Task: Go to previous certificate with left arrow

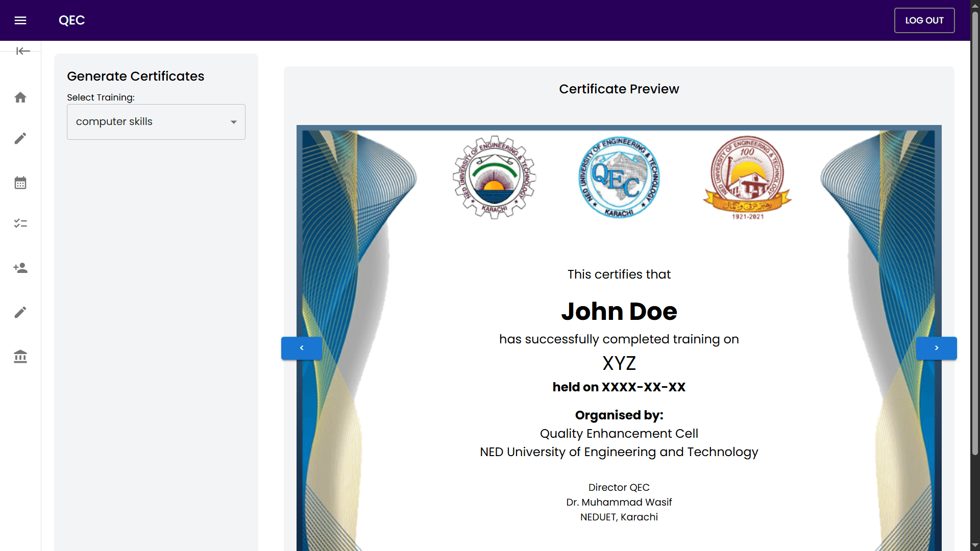Action: tap(301, 348)
